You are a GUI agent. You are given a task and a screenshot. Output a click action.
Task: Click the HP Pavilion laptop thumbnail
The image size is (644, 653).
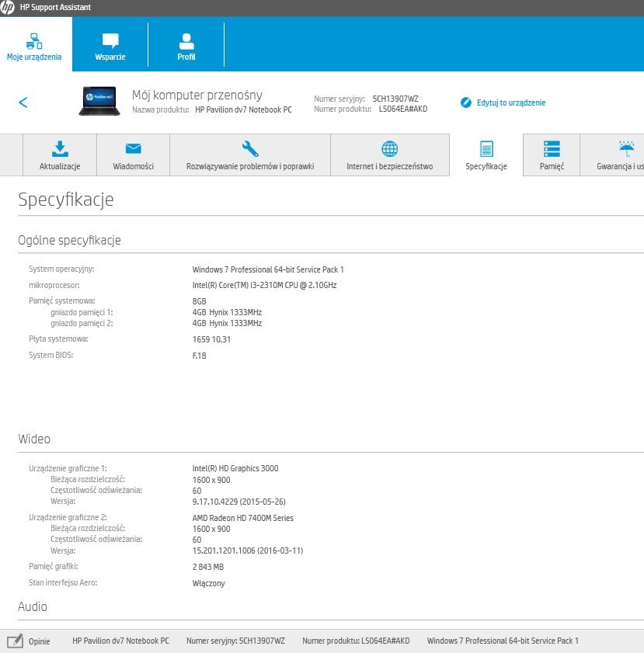(x=99, y=101)
